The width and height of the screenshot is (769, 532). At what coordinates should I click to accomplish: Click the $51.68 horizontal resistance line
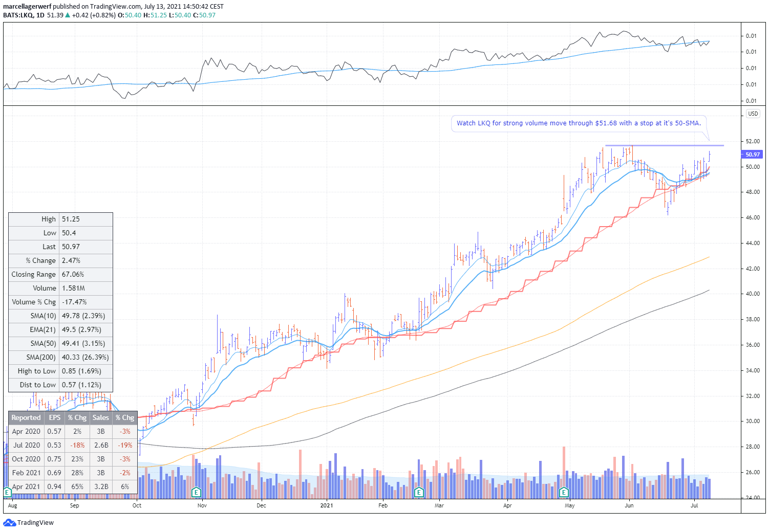pos(664,146)
